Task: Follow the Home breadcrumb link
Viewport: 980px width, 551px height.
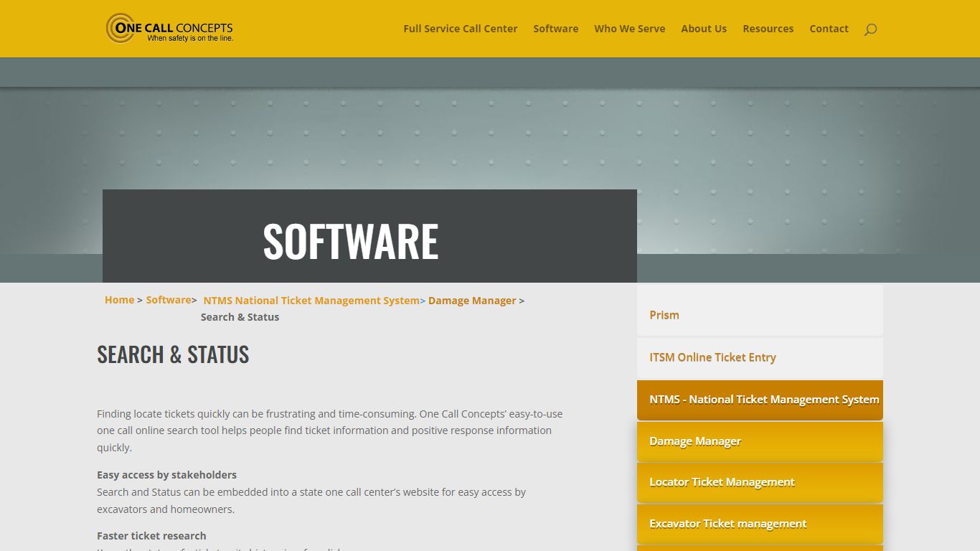Action: coord(119,300)
